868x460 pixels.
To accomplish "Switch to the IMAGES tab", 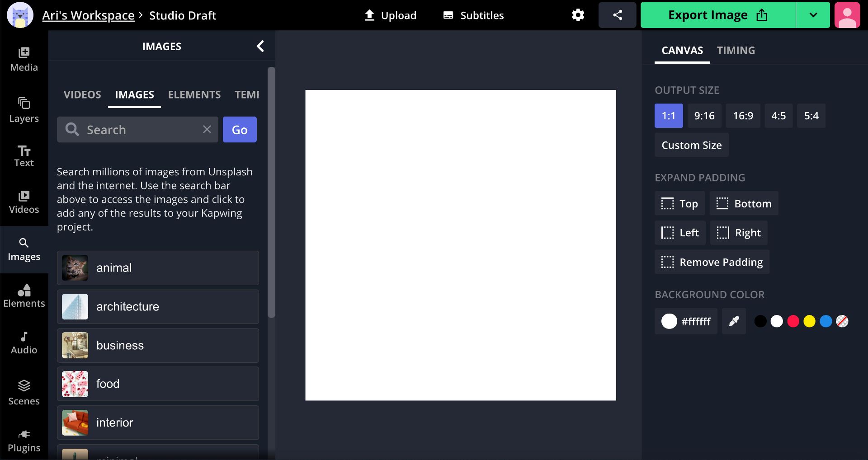I will [134, 94].
